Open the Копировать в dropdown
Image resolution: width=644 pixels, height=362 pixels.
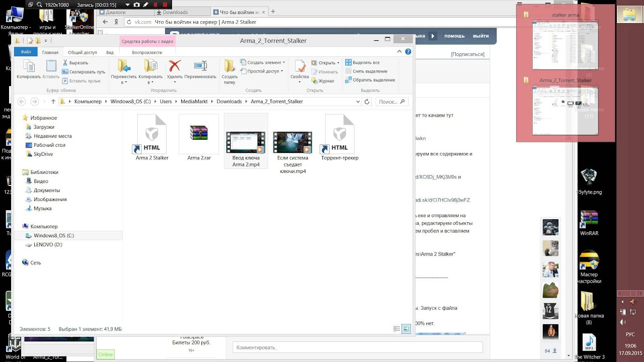(x=150, y=72)
